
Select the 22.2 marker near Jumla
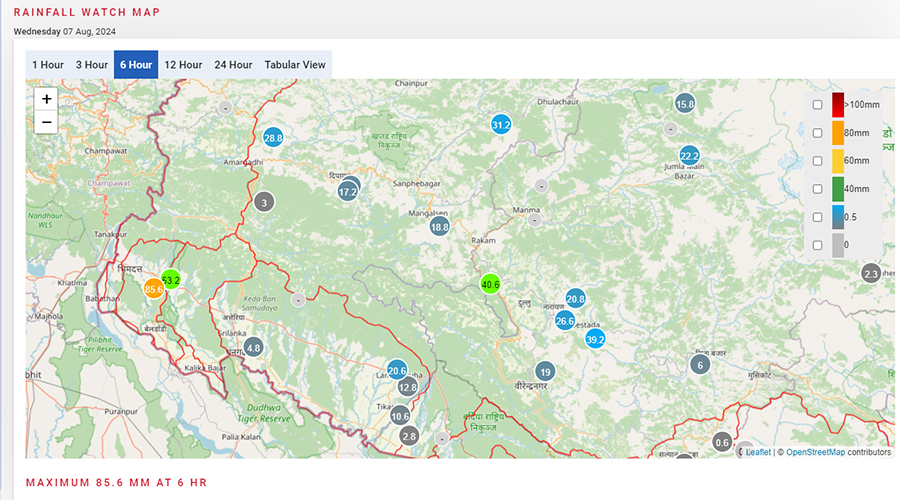(689, 156)
